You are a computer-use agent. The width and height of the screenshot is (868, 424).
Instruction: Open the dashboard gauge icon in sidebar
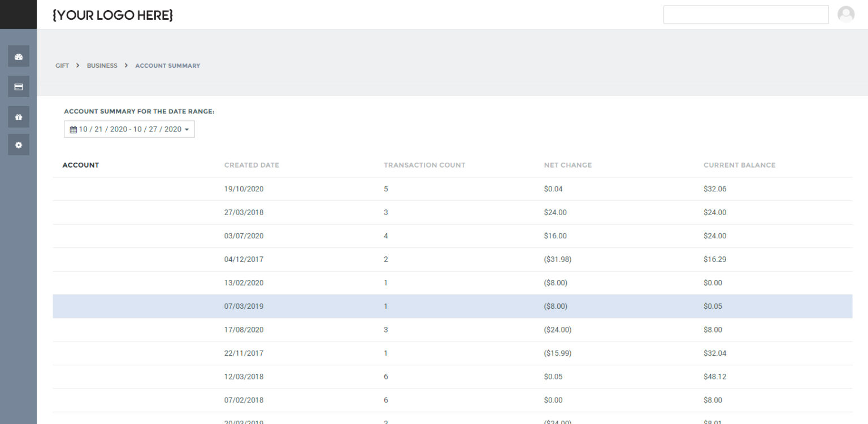pyautogui.click(x=18, y=56)
